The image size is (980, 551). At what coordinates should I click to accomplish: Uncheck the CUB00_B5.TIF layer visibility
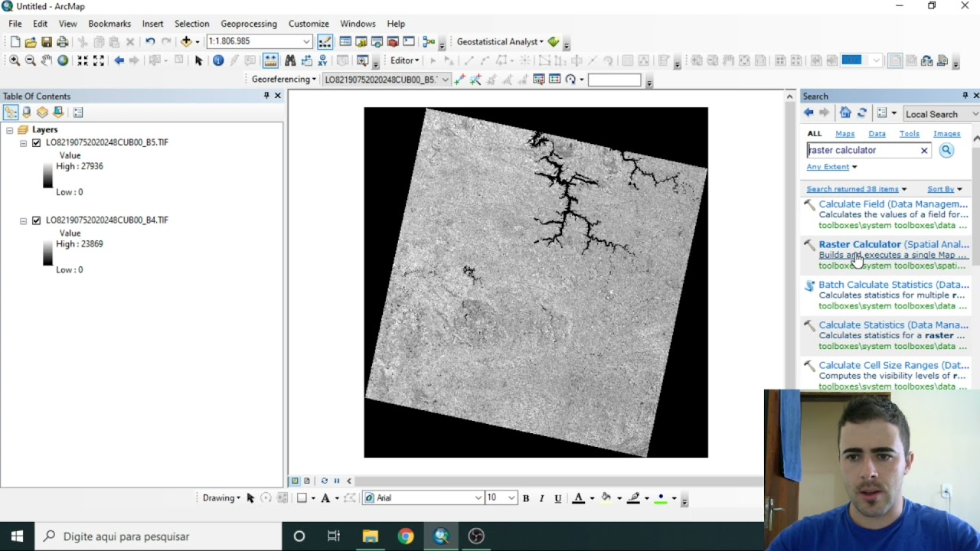36,142
